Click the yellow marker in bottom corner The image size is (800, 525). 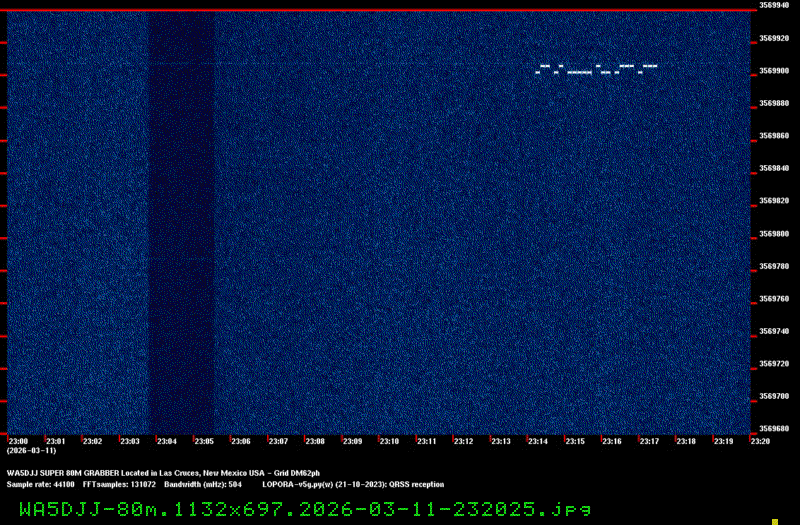[775, 521]
